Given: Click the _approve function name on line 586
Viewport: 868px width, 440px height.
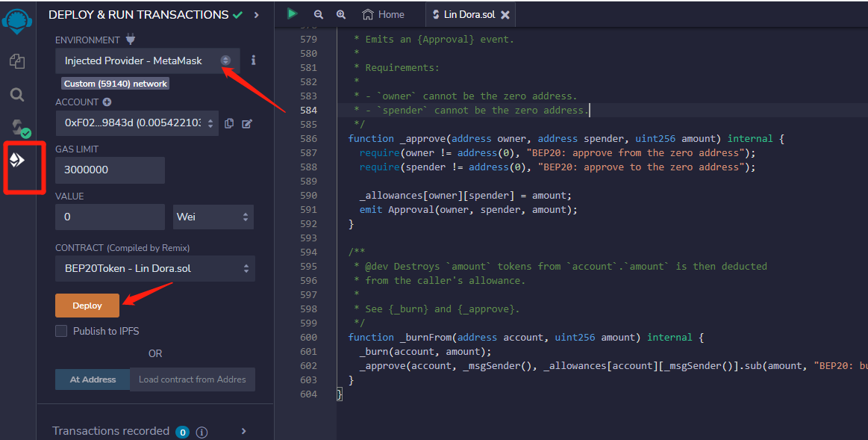Looking at the screenshot, I should pos(423,138).
